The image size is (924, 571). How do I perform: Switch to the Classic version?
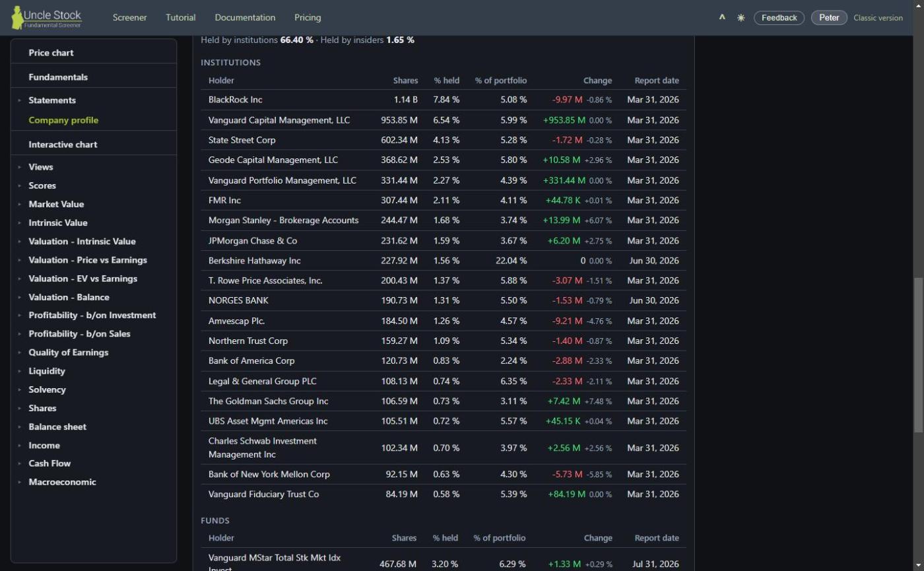pos(878,18)
